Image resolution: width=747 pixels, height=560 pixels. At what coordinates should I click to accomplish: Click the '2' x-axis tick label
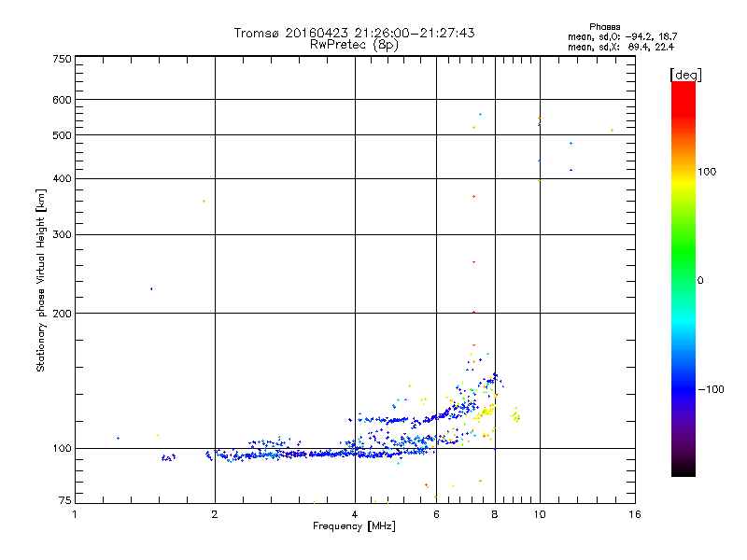tap(215, 514)
